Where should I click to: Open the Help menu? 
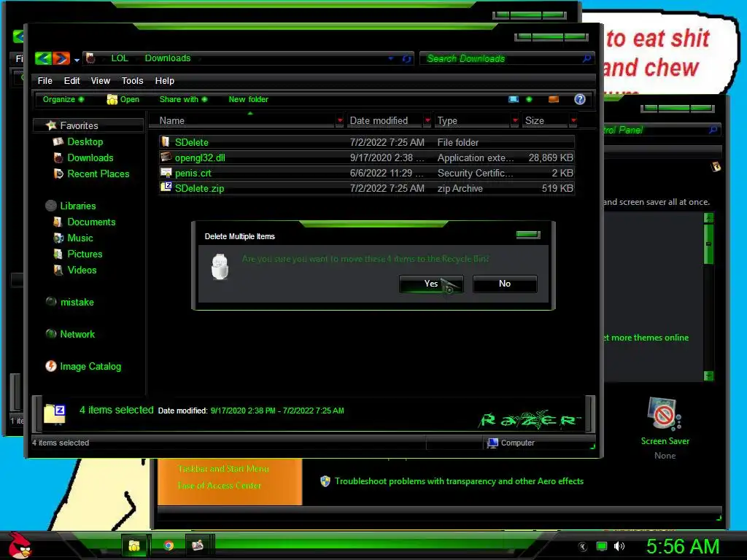pos(165,80)
